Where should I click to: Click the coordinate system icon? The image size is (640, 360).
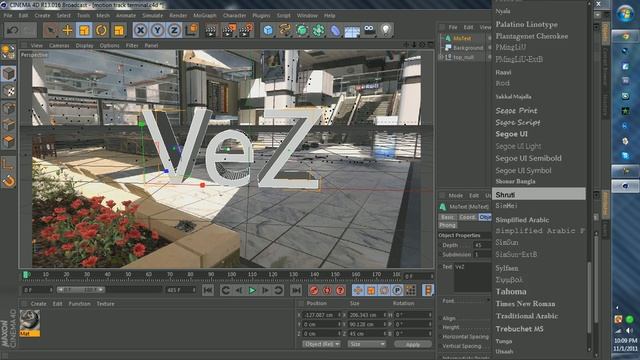tap(191, 30)
